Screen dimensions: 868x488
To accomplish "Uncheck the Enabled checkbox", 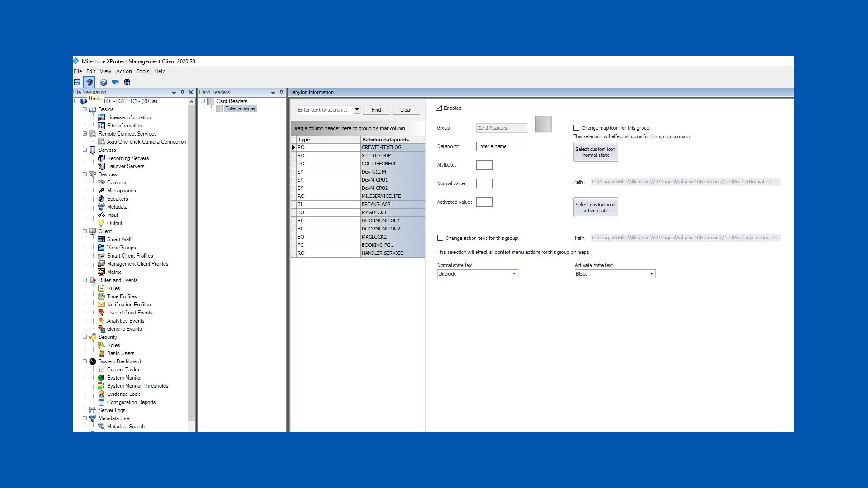I will point(439,108).
